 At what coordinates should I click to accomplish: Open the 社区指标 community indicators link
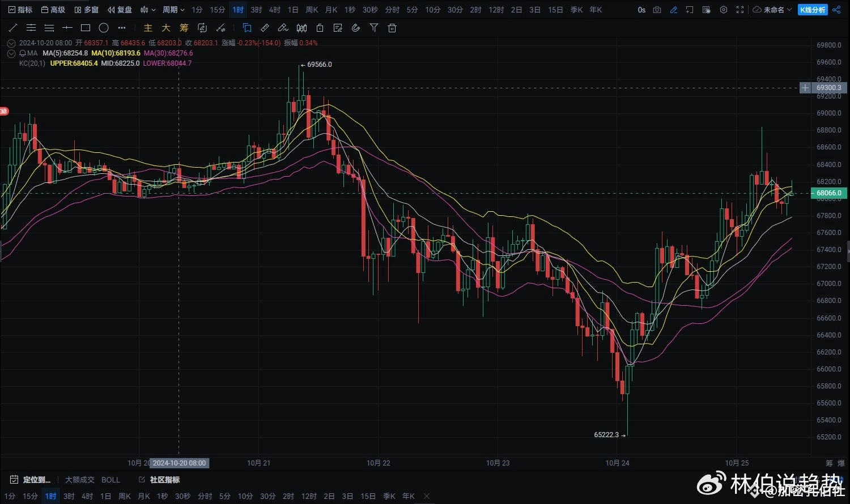tap(164, 480)
